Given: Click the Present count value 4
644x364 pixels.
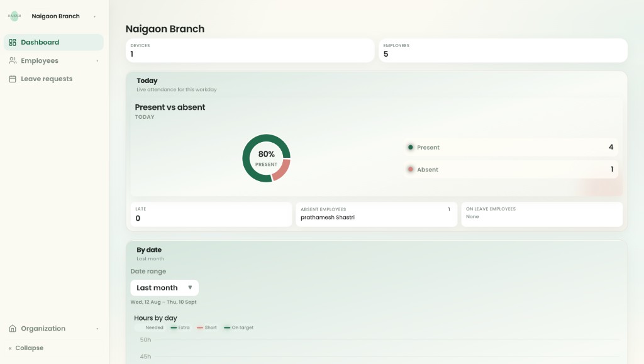Looking at the screenshot, I should (611, 147).
